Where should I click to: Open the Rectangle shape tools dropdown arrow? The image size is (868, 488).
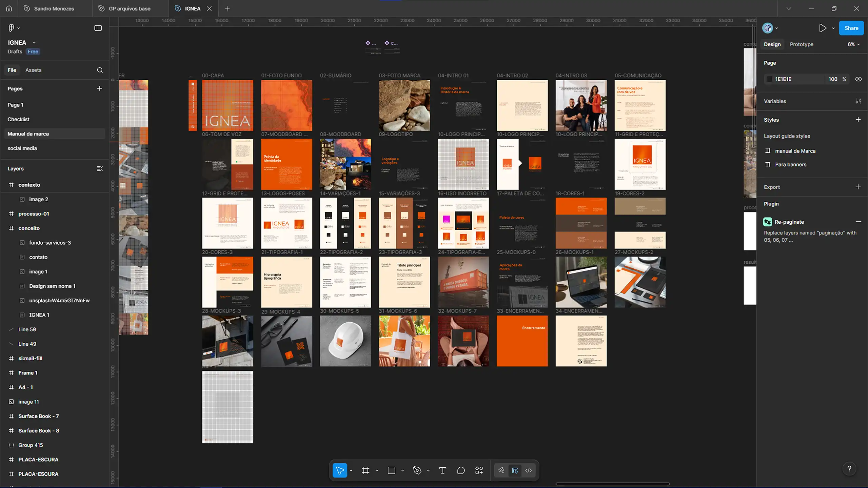[x=402, y=471]
